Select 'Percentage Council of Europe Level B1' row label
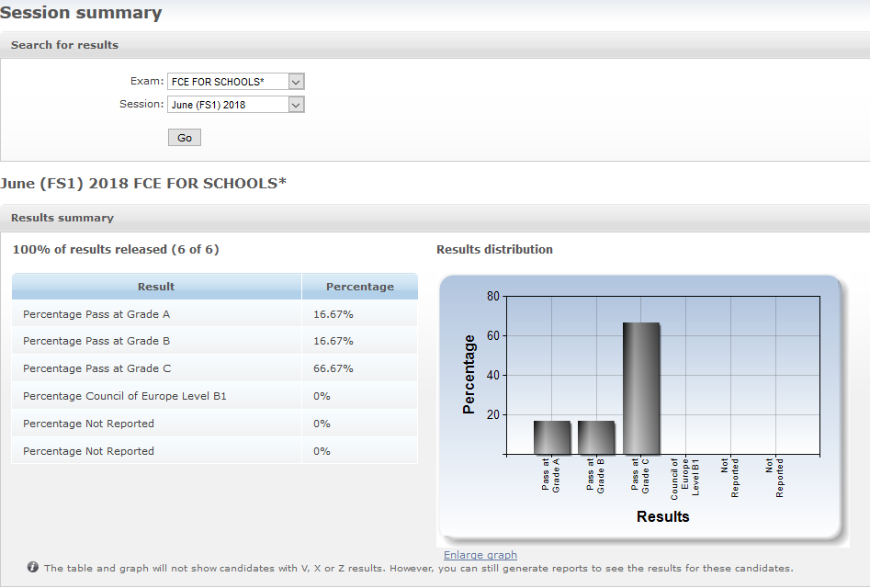 click(125, 396)
